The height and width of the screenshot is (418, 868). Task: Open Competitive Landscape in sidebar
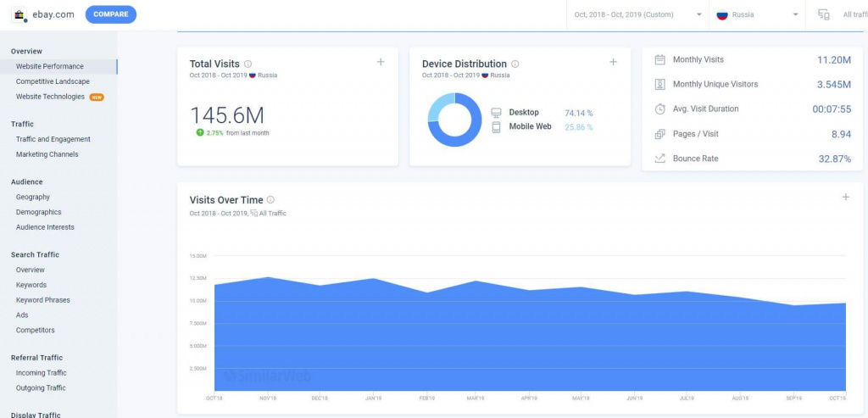coord(53,81)
